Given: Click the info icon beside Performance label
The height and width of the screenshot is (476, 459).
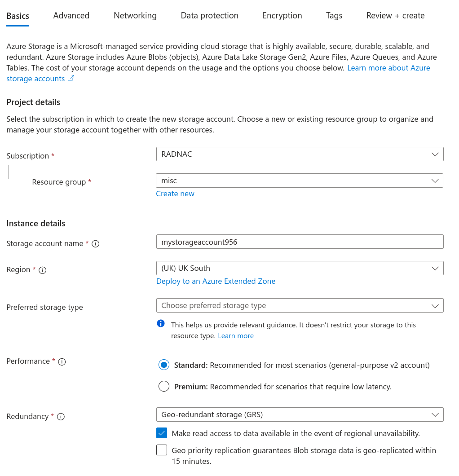Looking at the screenshot, I should [x=62, y=361].
